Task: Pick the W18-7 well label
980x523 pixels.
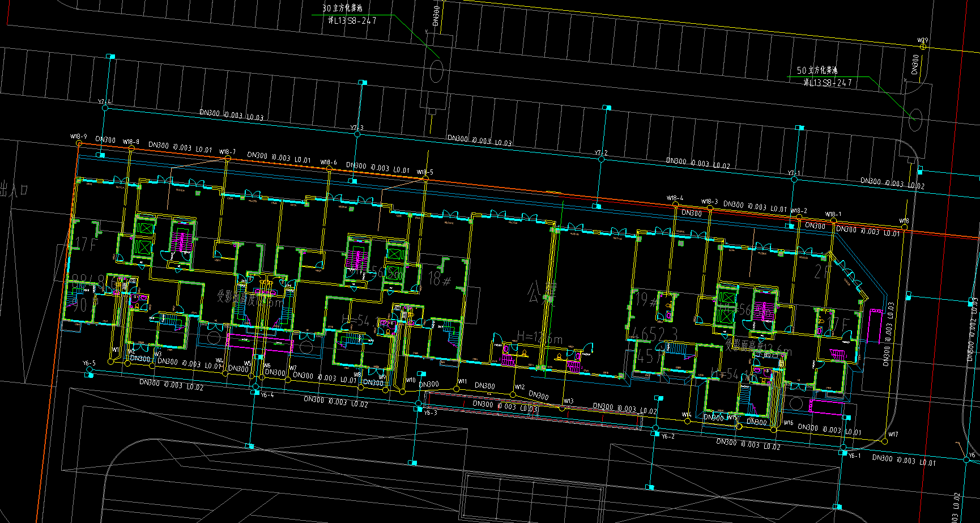Action: 227,152
